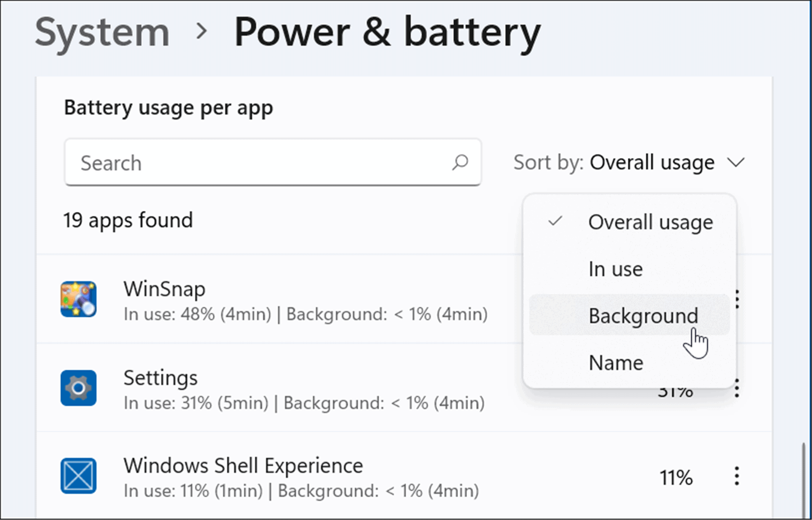Choose Background from the sort menu
The width and height of the screenshot is (812, 520).
point(643,315)
